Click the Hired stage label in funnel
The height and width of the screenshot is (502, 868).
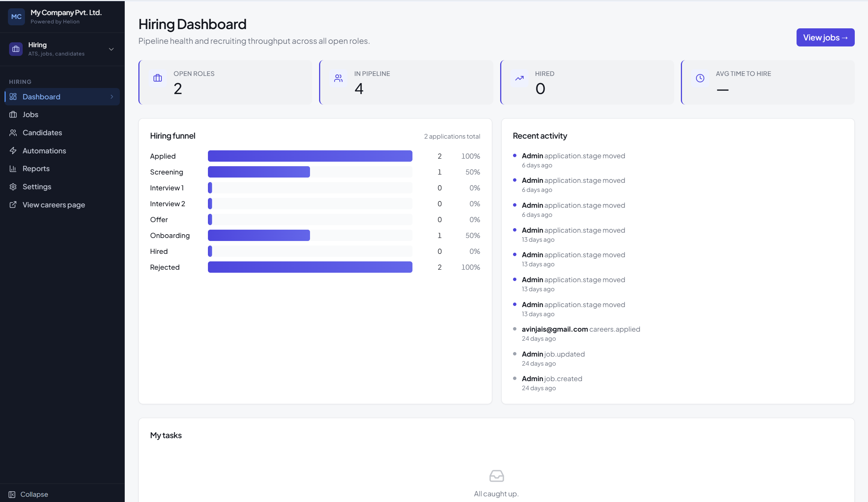pyautogui.click(x=159, y=251)
